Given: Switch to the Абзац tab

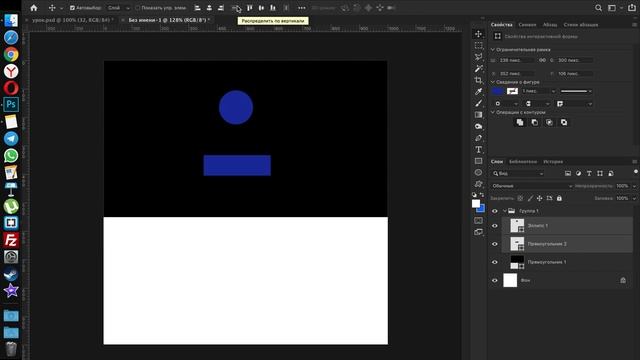Looking at the screenshot, I should [x=550, y=24].
